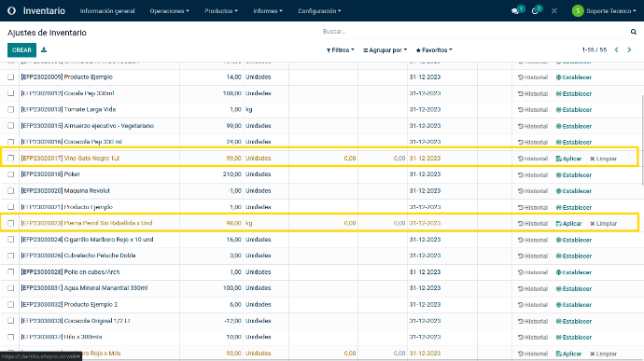
Task: Go to previous page arrow
Action: [617, 49]
